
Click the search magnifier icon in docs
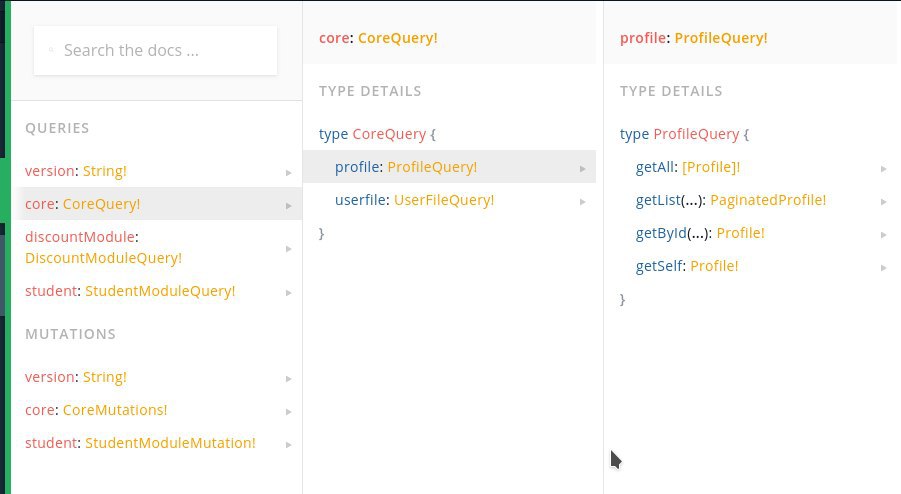[x=51, y=51]
